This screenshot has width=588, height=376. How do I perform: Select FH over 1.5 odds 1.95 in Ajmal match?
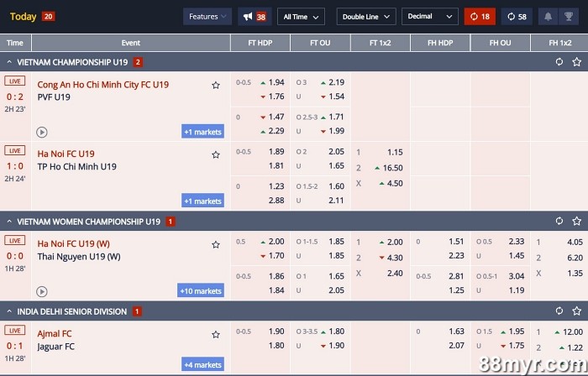coord(517,332)
